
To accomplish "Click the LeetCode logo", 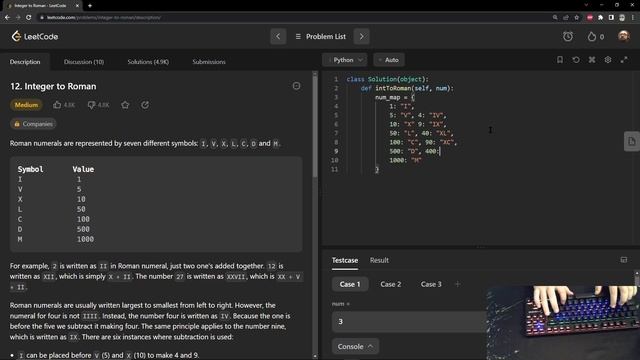I will tap(35, 36).
